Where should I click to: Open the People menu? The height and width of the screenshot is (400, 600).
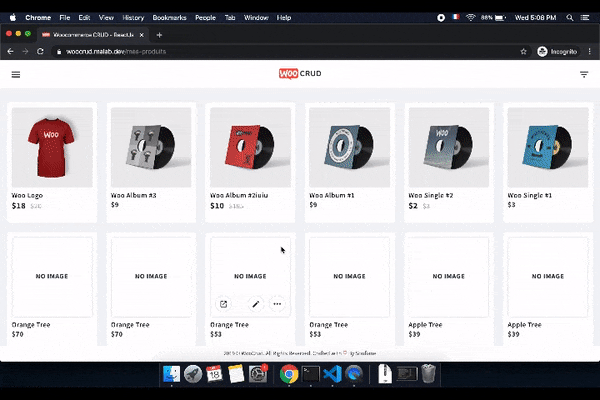(x=205, y=18)
